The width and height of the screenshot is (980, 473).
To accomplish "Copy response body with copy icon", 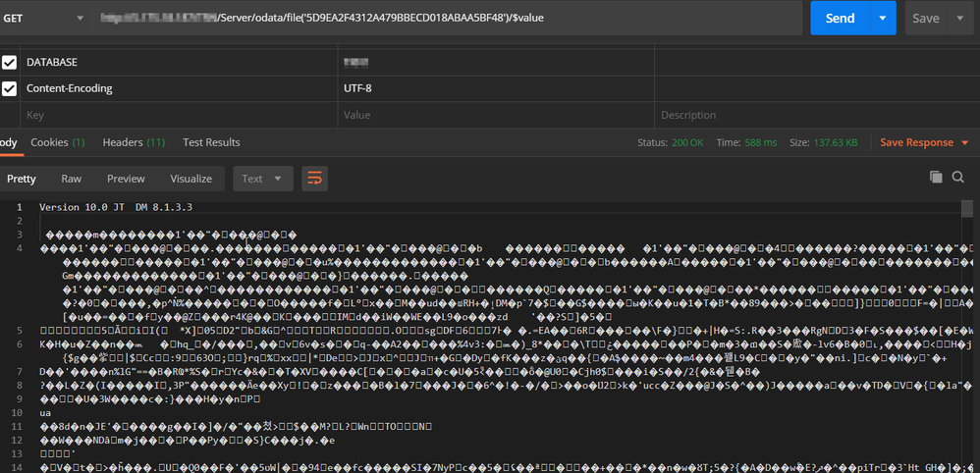I will pyautogui.click(x=935, y=177).
